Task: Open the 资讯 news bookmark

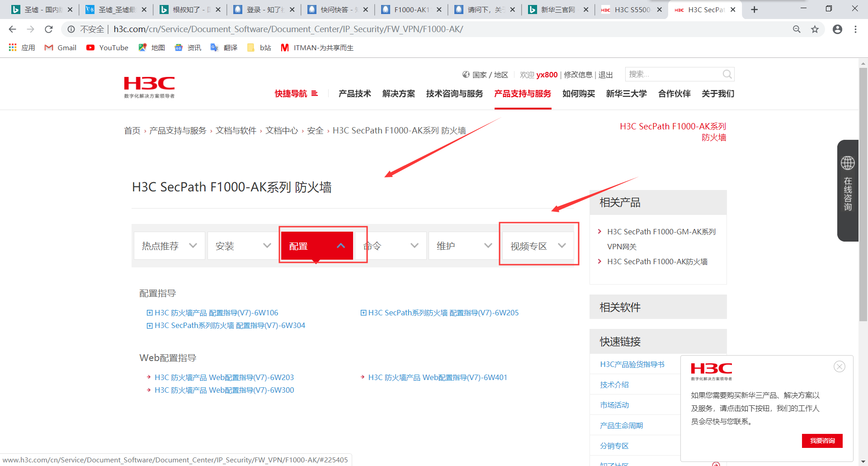Action: point(188,48)
